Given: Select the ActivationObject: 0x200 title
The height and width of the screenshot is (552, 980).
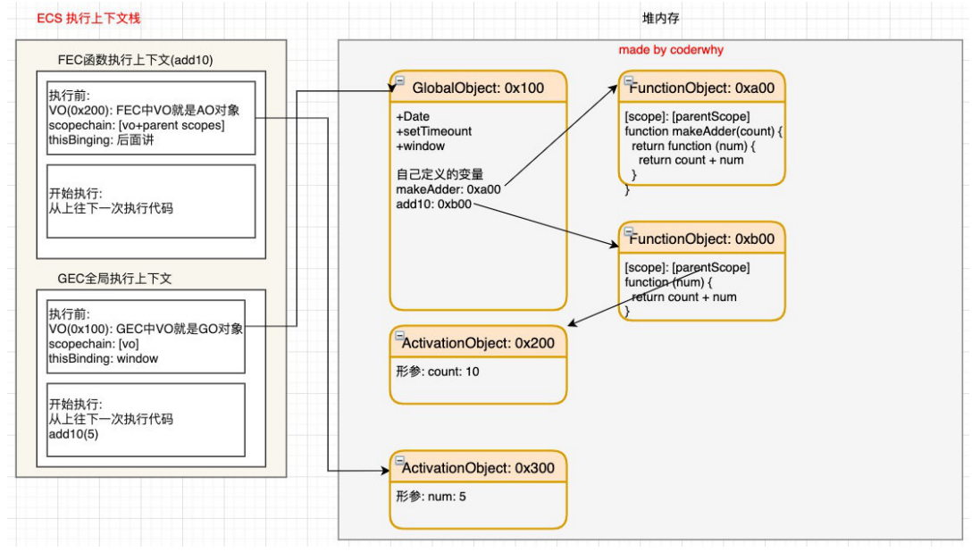Looking at the screenshot, I should [x=478, y=343].
